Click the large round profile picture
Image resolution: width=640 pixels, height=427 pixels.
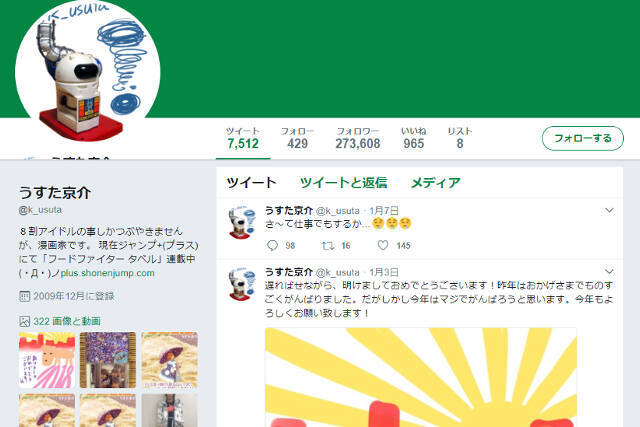[x=87, y=71]
